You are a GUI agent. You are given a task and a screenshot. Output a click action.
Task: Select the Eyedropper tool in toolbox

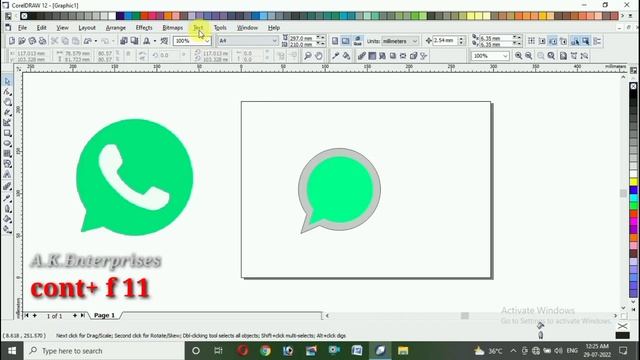pos(7,199)
